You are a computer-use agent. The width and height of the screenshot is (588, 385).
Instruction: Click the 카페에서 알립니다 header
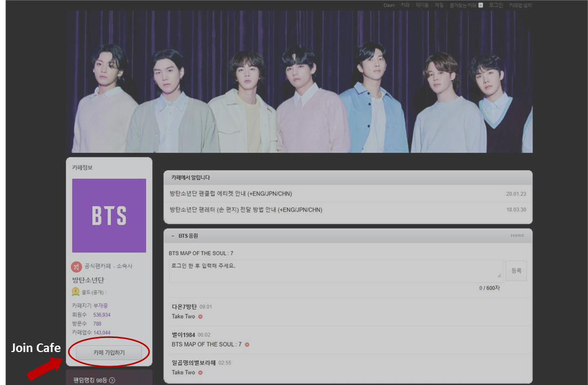point(191,178)
